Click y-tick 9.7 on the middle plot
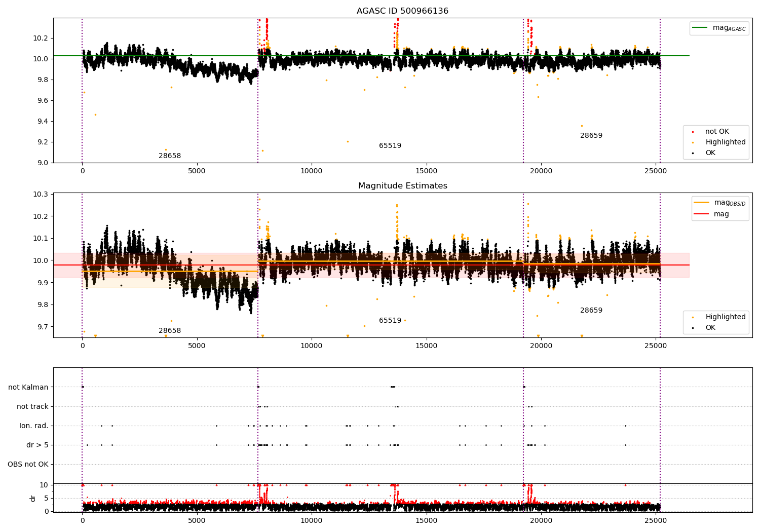 coord(42,327)
